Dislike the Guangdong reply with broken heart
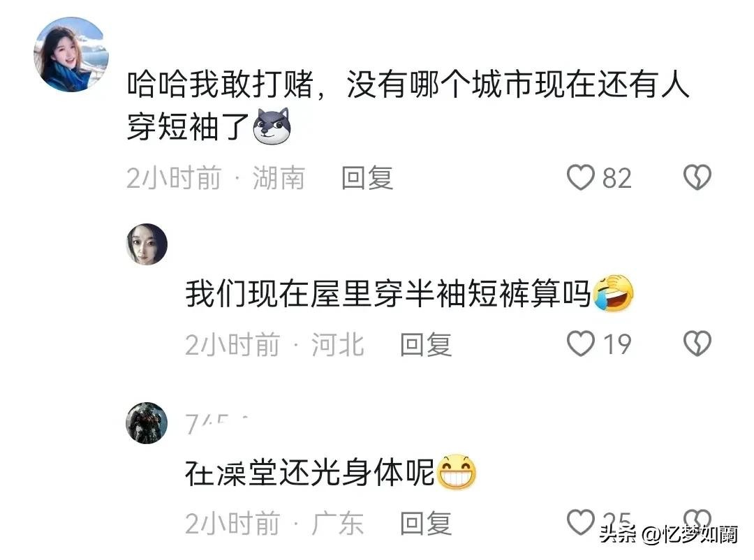754x560 pixels. [697, 519]
